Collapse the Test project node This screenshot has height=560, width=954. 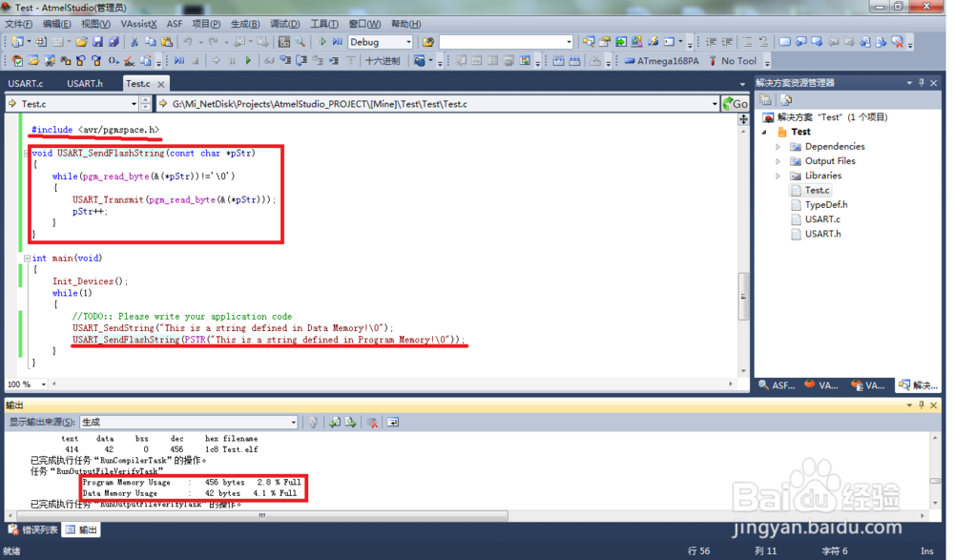click(x=765, y=132)
